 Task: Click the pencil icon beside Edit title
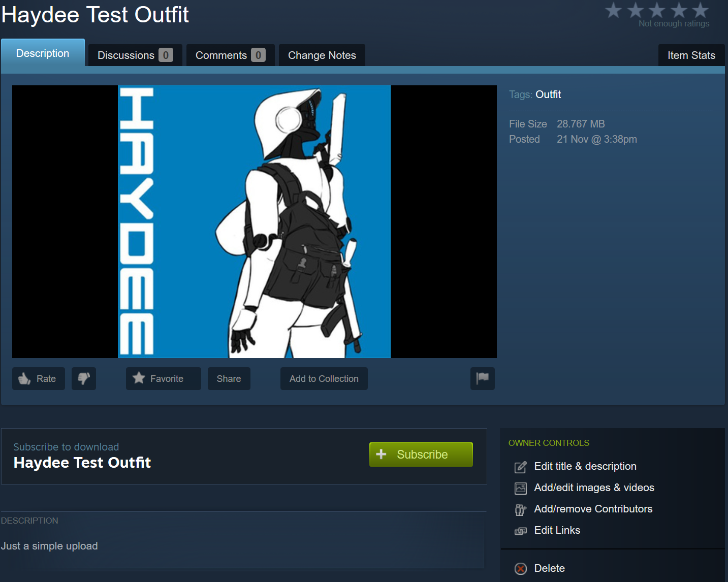click(x=521, y=467)
